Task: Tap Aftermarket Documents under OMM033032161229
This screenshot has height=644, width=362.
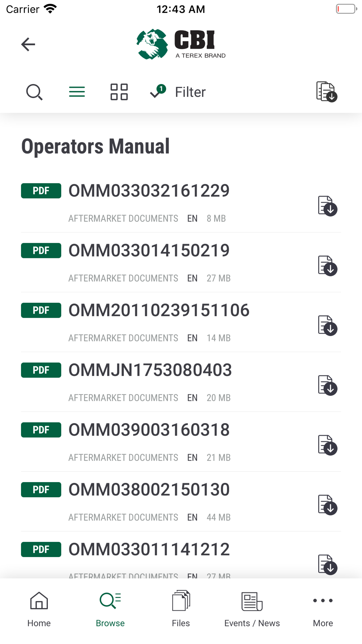Action: (x=123, y=218)
